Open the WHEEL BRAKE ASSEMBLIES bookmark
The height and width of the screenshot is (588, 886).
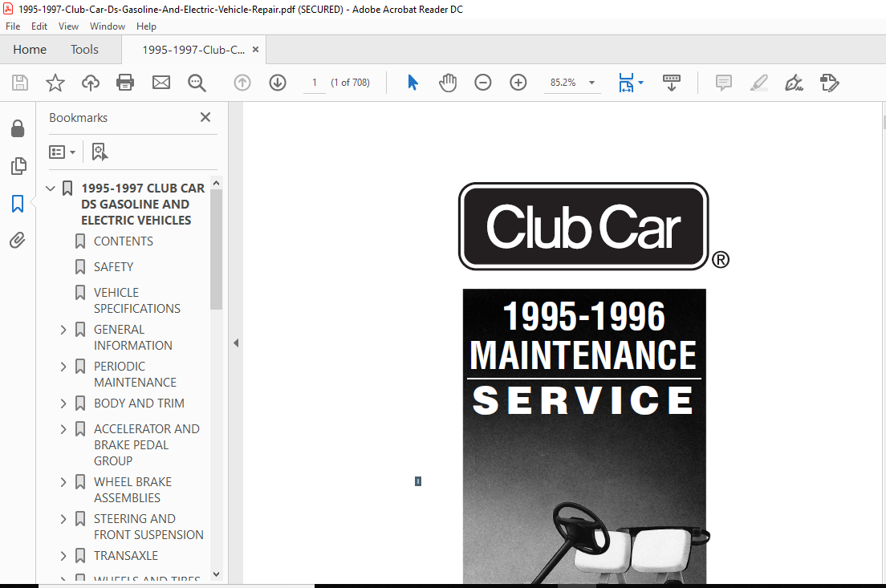point(132,489)
